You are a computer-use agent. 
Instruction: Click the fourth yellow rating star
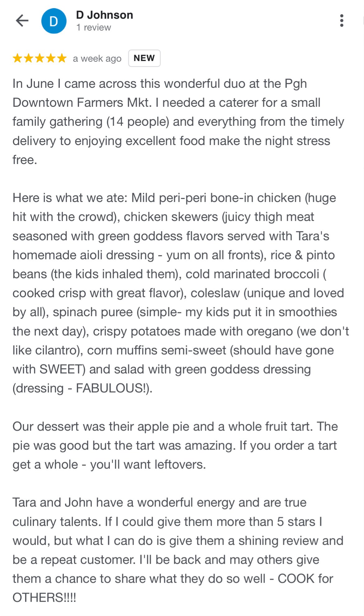point(51,58)
